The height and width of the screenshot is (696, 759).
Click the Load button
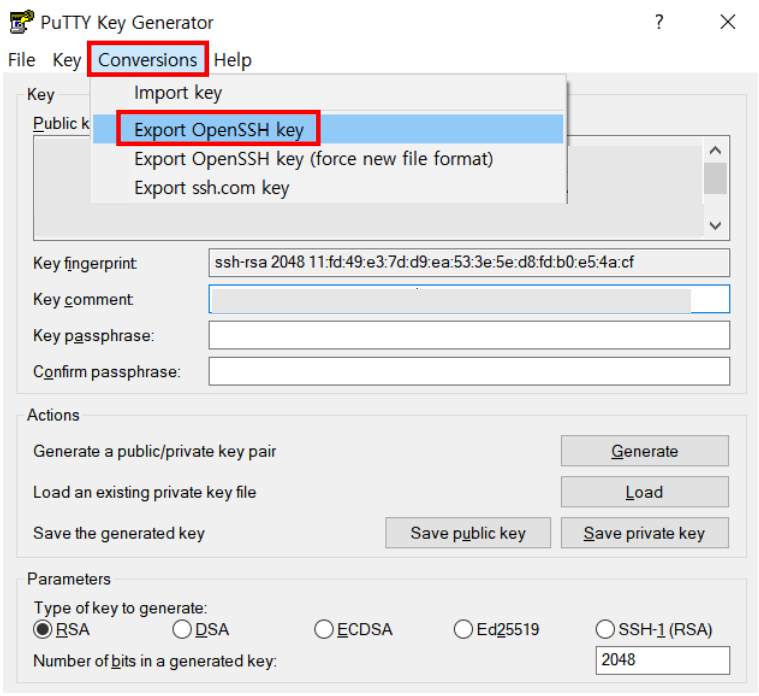pyautogui.click(x=645, y=492)
